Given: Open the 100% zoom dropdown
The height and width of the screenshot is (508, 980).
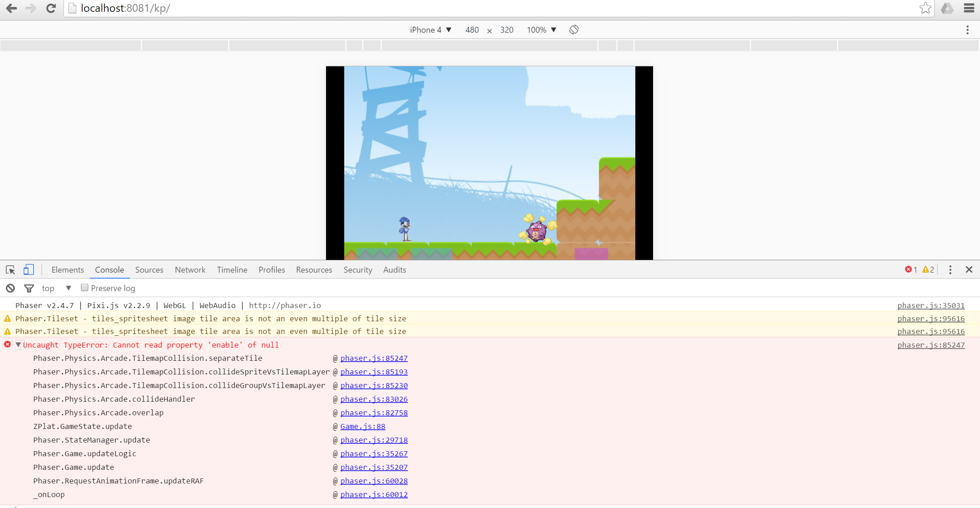Looking at the screenshot, I should (541, 30).
